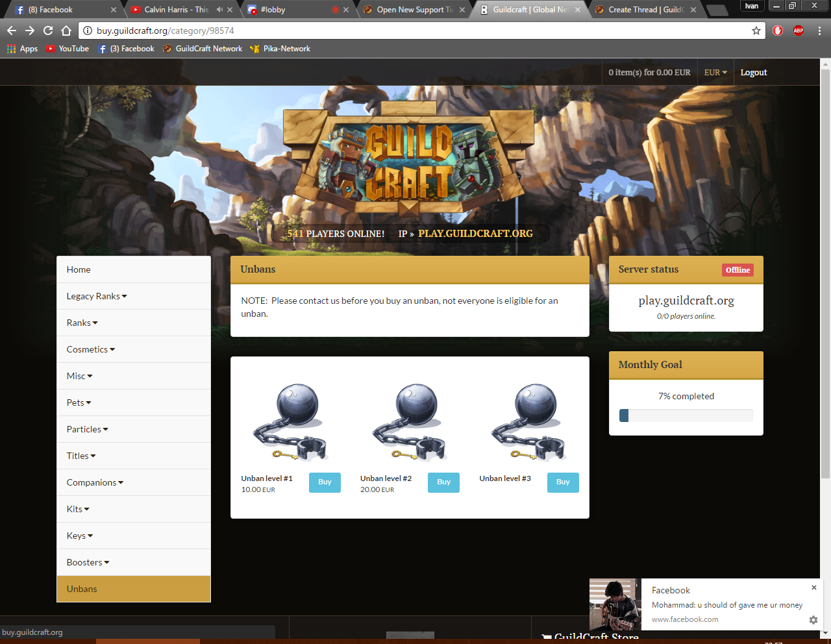
Task: Open the Chrome three-dot menu
Action: pyautogui.click(x=819, y=31)
